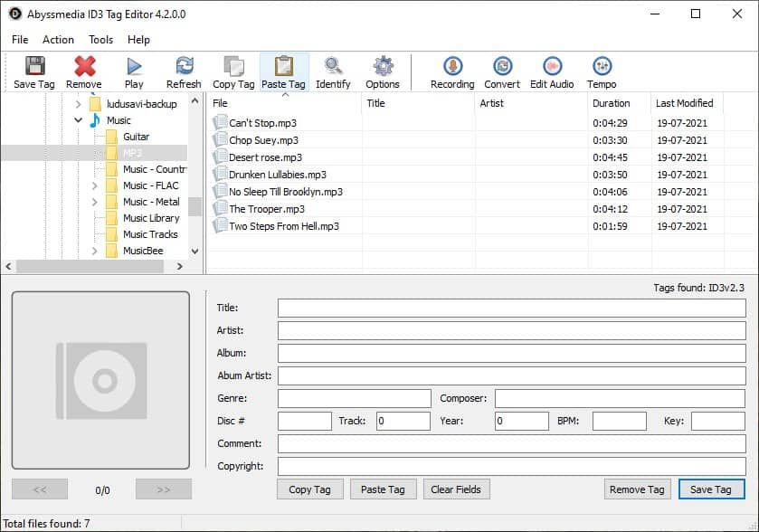759x532 pixels.
Task: Click the bottom Save Tag button
Action: tap(711, 489)
